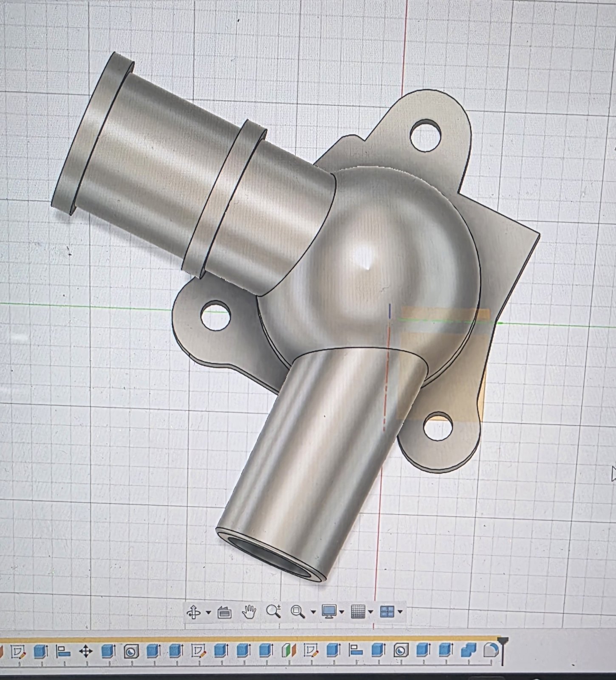The width and height of the screenshot is (616, 680).
Task: Select the extrude right after the first sketch
Action: (x=40, y=651)
